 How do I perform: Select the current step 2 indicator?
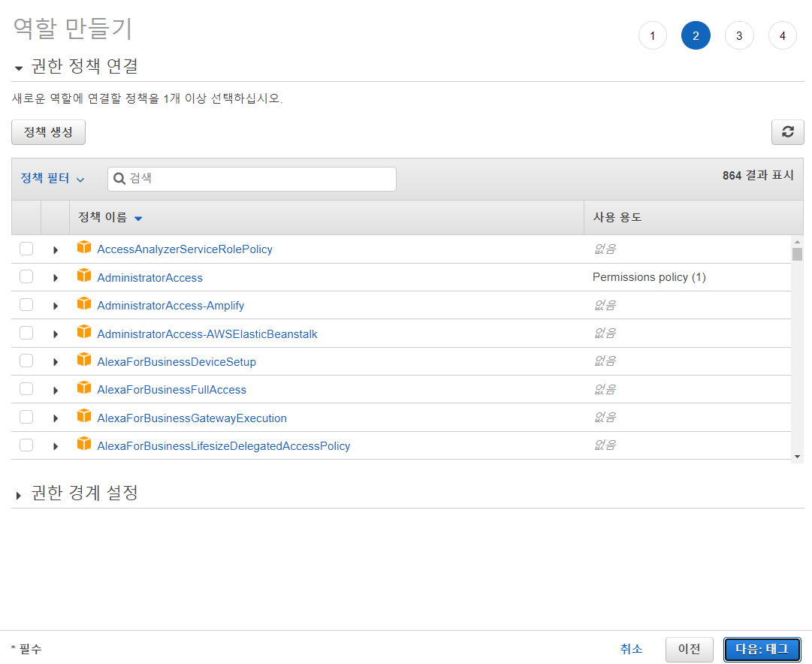696,36
